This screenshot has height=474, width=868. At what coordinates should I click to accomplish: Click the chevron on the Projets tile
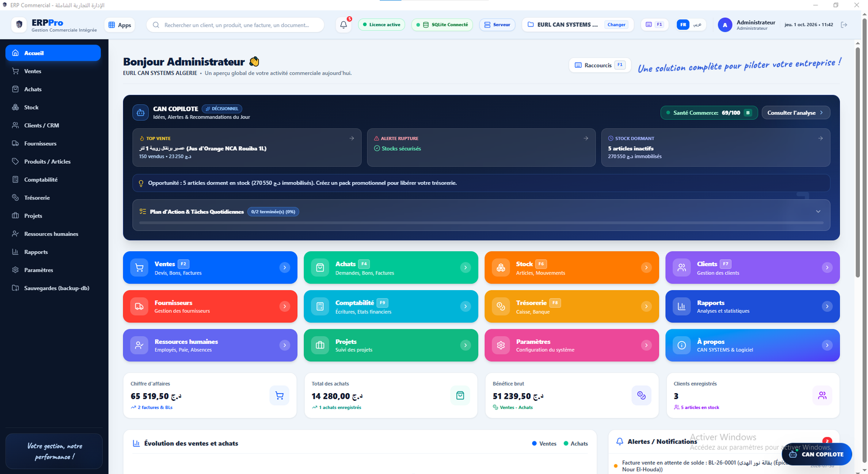pyautogui.click(x=465, y=345)
